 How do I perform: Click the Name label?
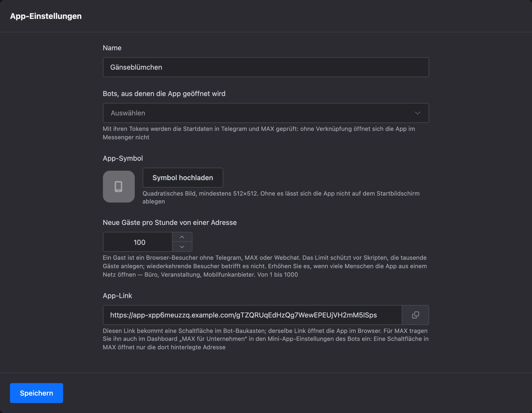point(112,48)
